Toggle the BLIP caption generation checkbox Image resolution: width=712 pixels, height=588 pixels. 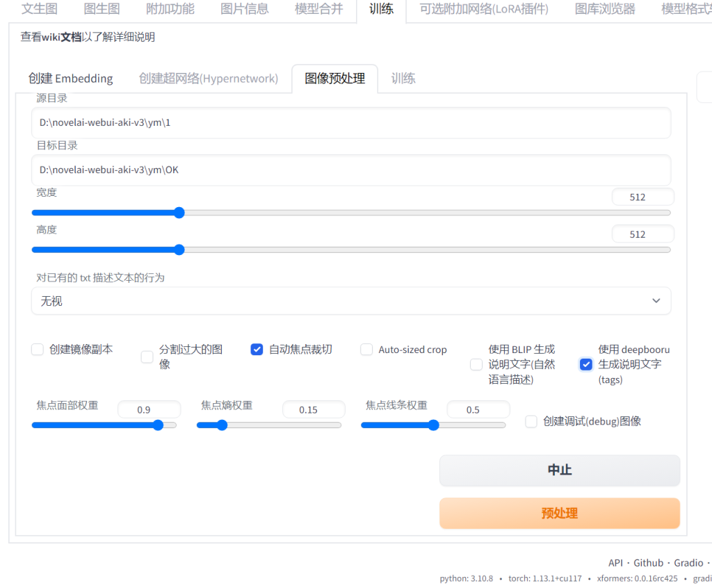click(476, 364)
